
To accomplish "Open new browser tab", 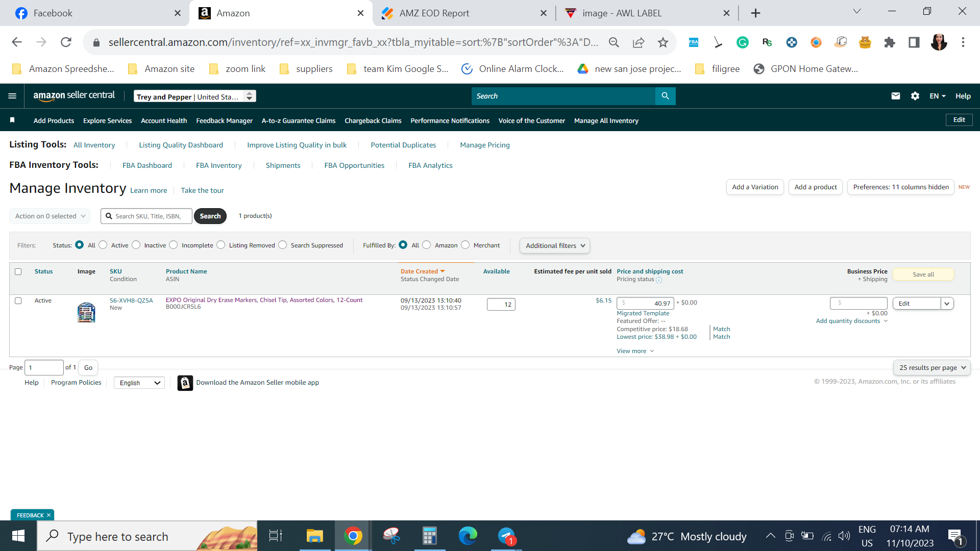I will (x=755, y=13).
